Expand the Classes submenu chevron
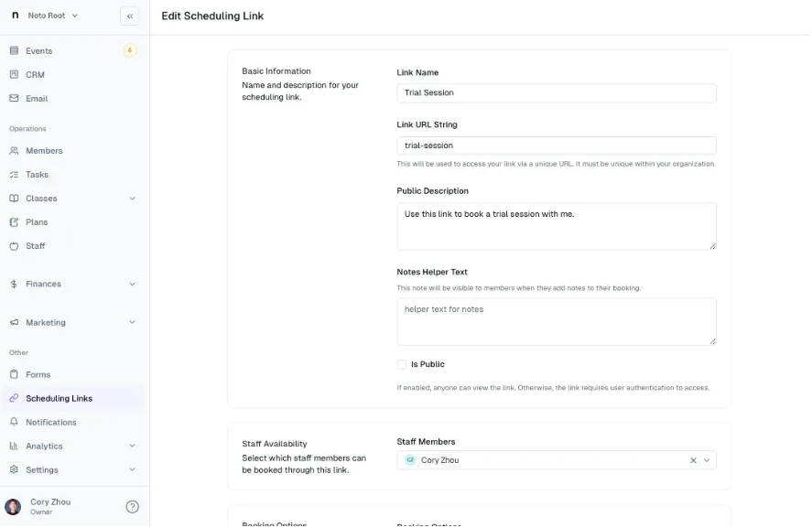 click(132, 199)
